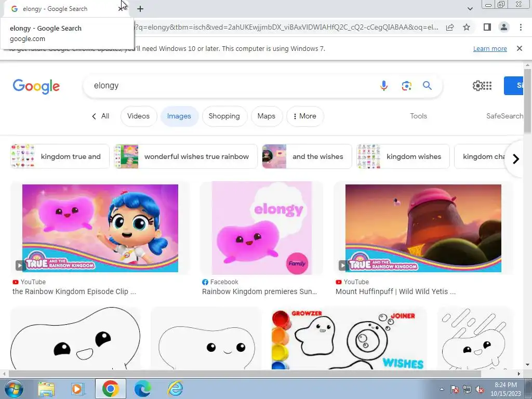The height and width of the screenshot is (399, 532).
Task: Follow the Learn more link
Action: tap(490, 48)
